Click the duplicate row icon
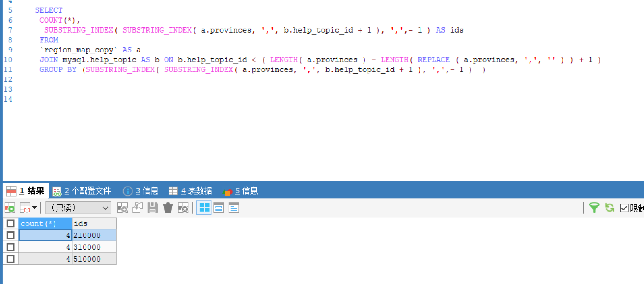 pos(138,208)
